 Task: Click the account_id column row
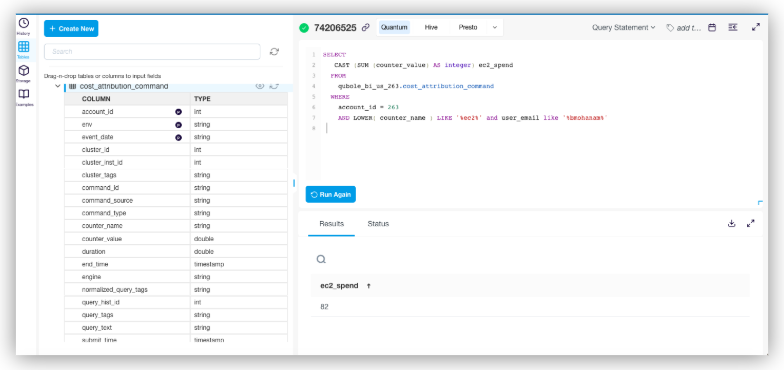point(176,112)
